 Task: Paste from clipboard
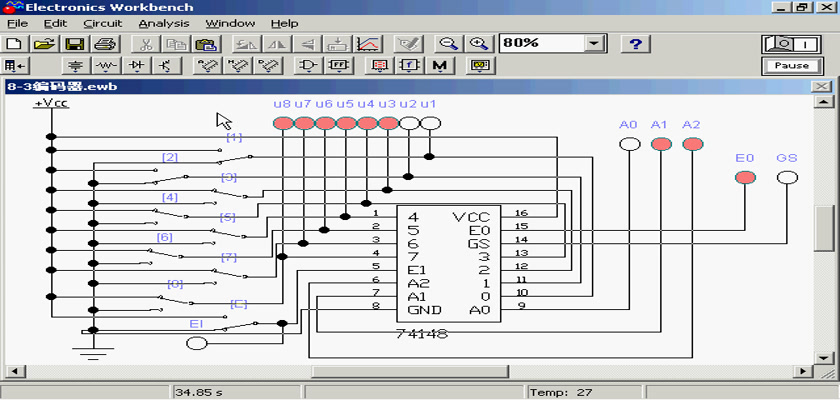204,44
